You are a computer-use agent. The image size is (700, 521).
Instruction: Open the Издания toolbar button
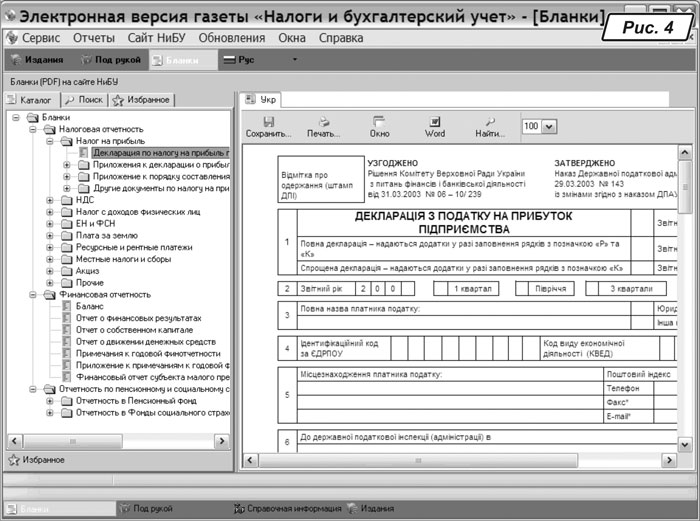pyautogui.click(x=37, y=60)
